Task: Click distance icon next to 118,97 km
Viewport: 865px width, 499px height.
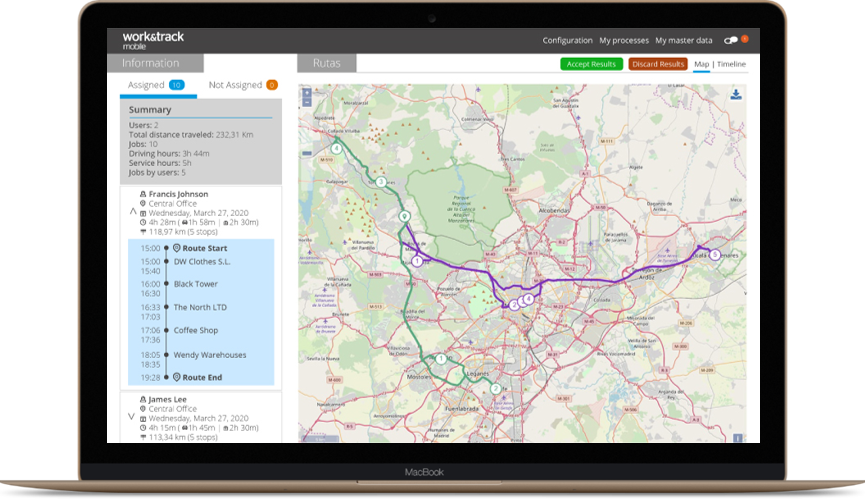Action: (143, 232)
